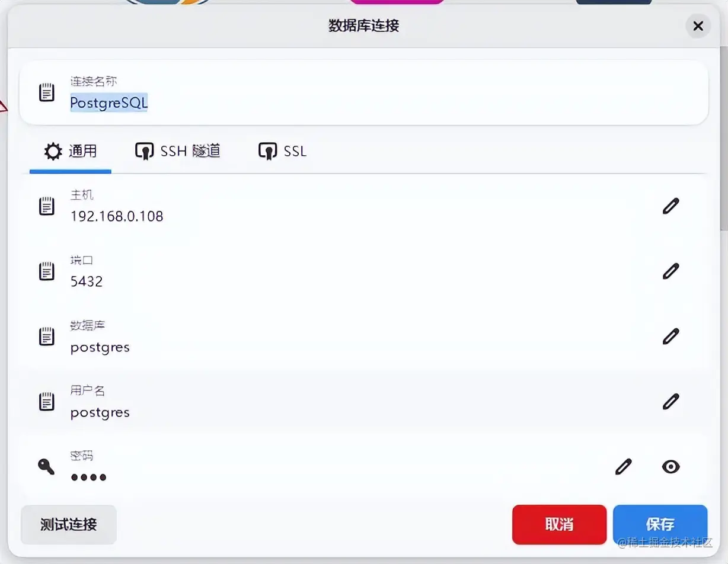Click the blue 保存 button
This screenshot has width=728, height=564.
[x=660, y=524]
